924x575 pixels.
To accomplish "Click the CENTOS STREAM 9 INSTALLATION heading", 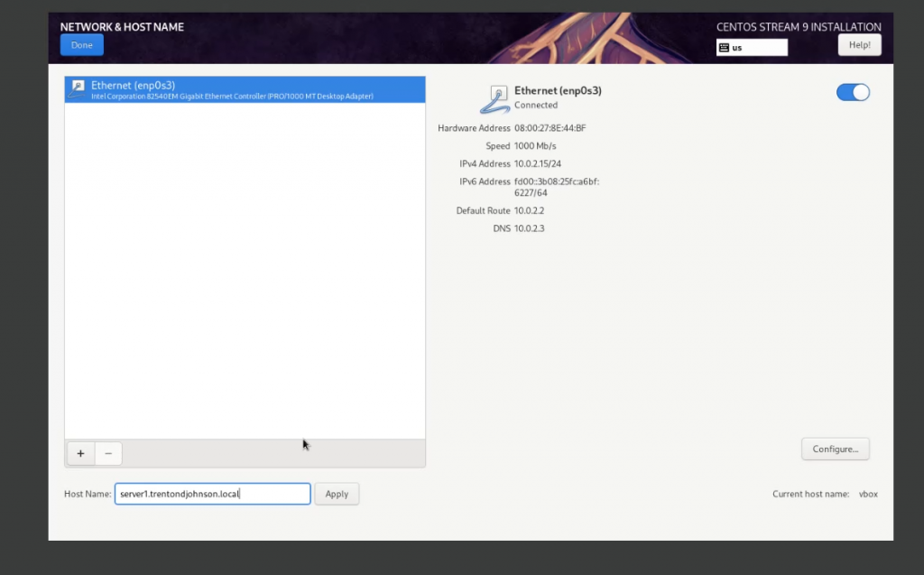I will click(x=799, y=26).
